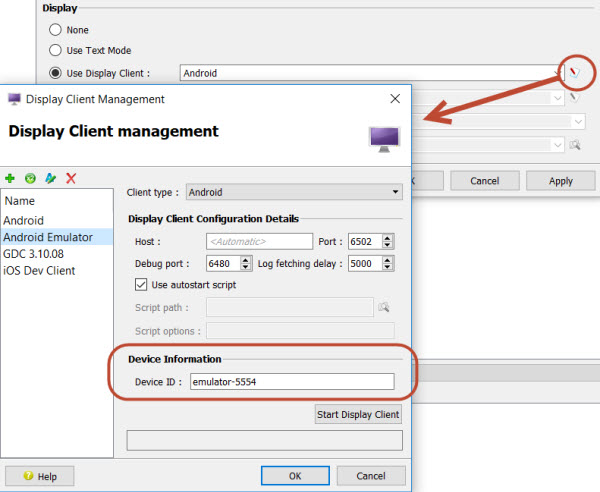The width and height of the screenshot is (600, 492).
Task: Click the green refresh client list icon
Action: coord(30,178)
